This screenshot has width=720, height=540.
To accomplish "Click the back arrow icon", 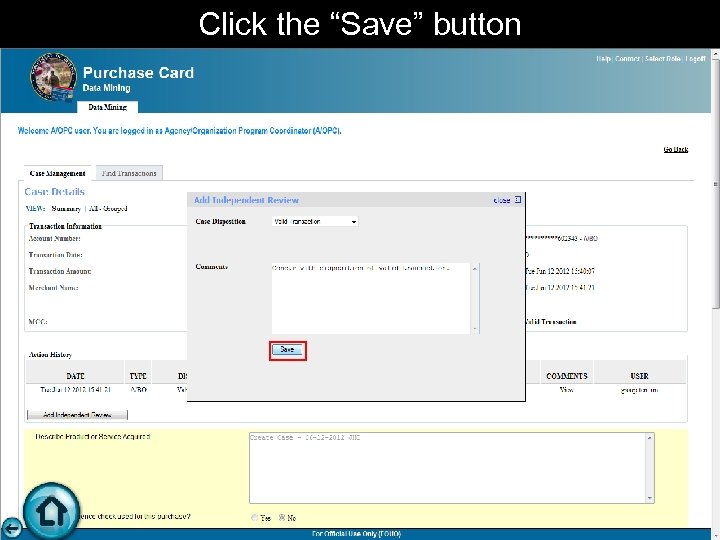I will (11, 527).
